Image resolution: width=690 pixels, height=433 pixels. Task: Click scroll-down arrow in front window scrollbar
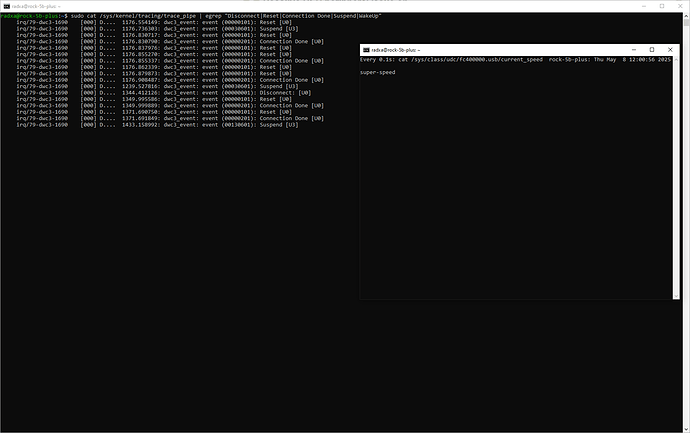[676, 296]
